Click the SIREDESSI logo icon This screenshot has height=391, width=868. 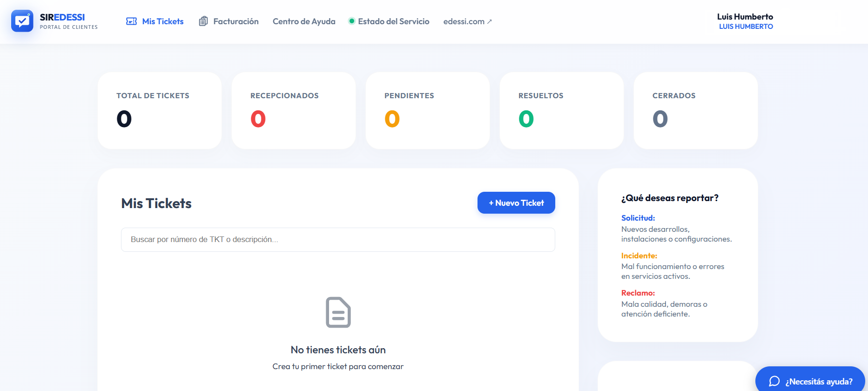coord(22,21)
